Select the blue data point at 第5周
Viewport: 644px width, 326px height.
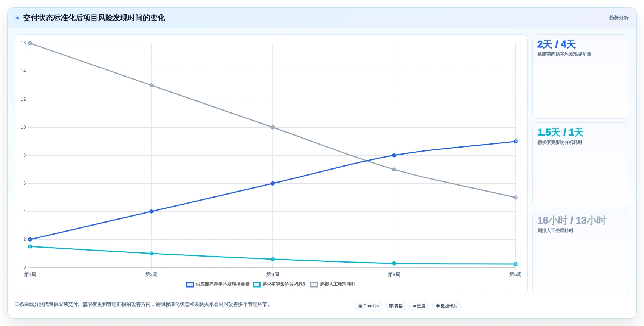coord(515,142)
